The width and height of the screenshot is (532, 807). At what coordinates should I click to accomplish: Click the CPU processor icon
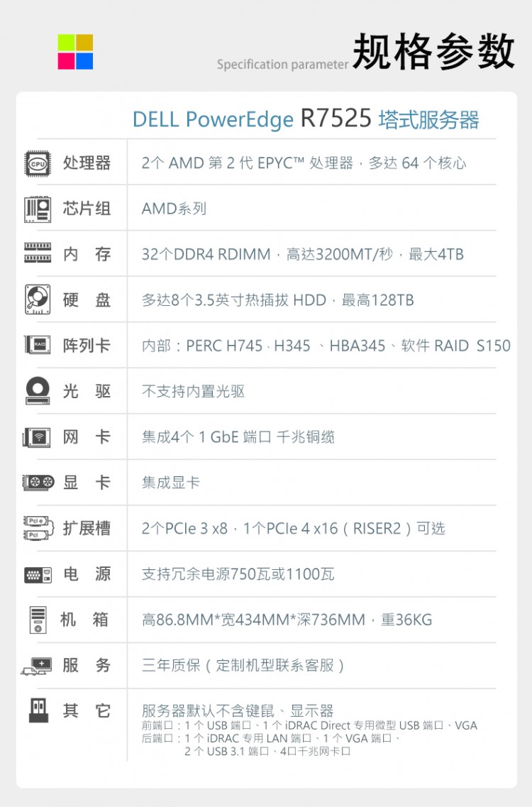tap(38, 163)
